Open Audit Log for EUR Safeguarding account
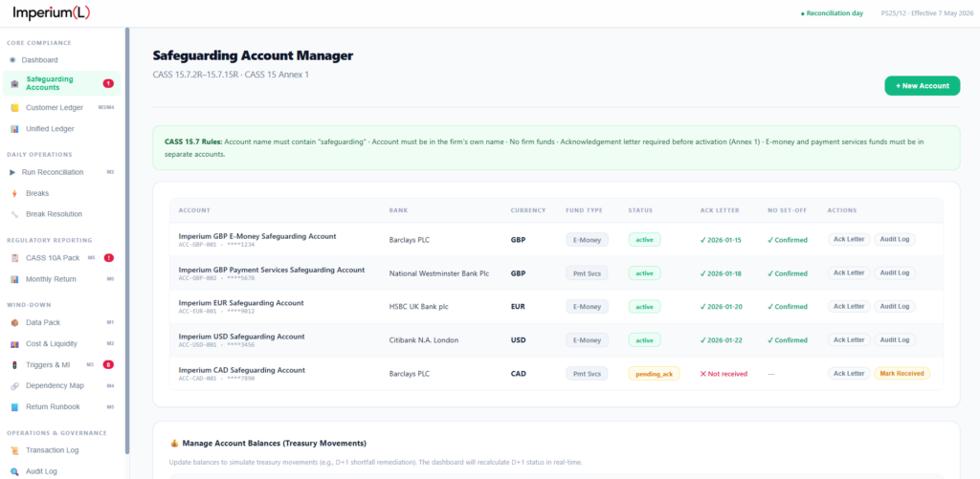 [x=895, y=307]
